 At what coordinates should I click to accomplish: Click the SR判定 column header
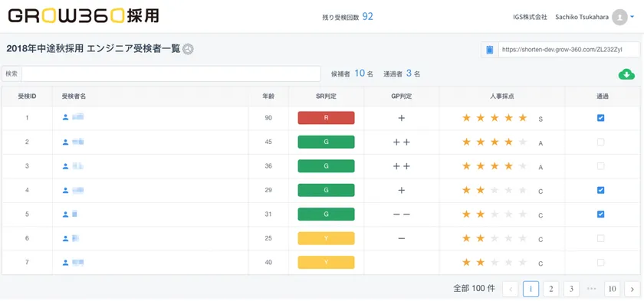click(326, 97)
